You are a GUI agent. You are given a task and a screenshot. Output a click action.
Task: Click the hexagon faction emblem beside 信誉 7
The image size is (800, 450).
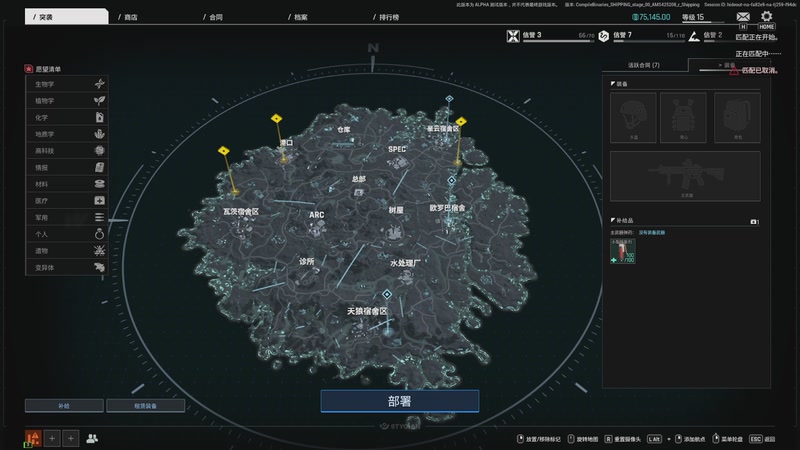pos(604,36)
